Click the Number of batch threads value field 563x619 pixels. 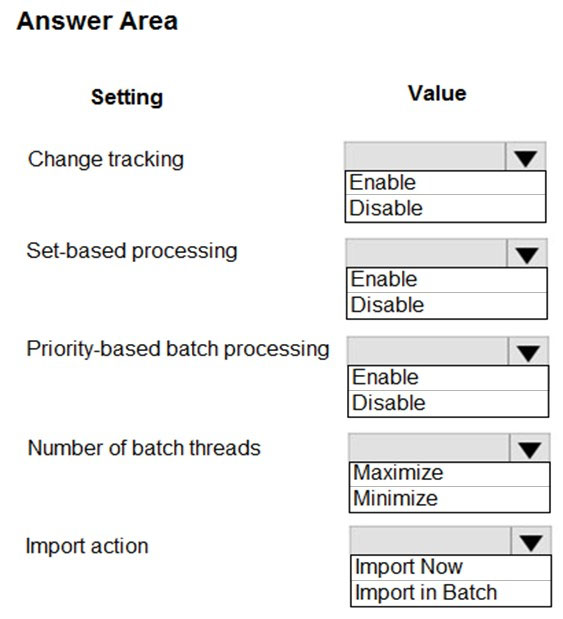coord(429,448)
